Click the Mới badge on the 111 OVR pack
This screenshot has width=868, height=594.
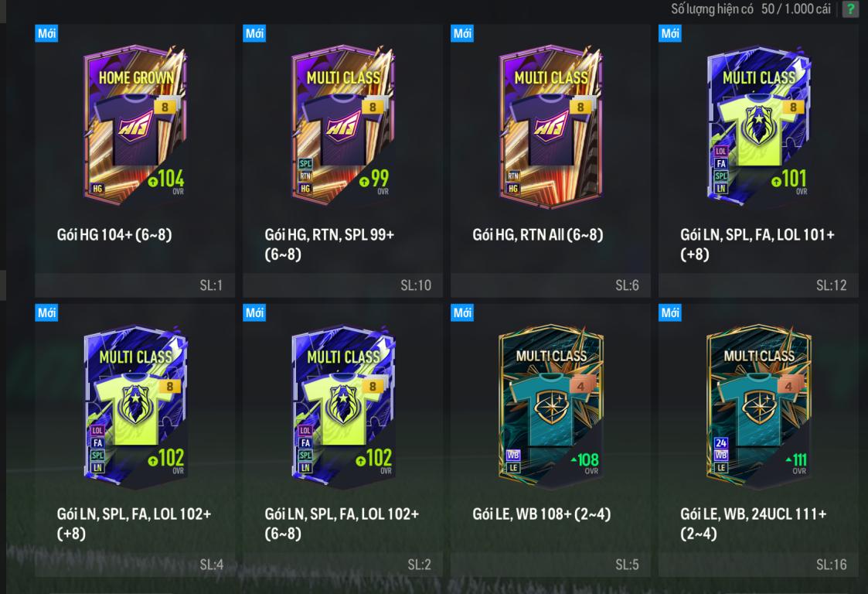[670, 312]
